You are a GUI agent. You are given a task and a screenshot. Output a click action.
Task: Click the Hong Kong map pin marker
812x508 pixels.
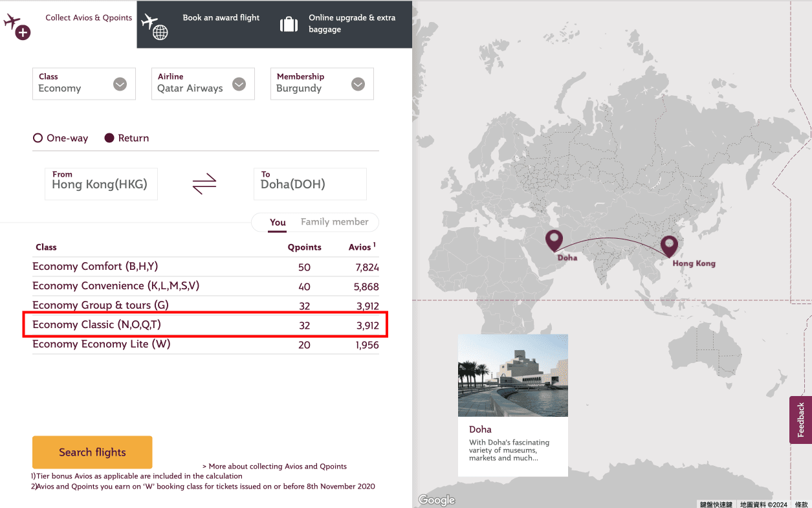668,245
